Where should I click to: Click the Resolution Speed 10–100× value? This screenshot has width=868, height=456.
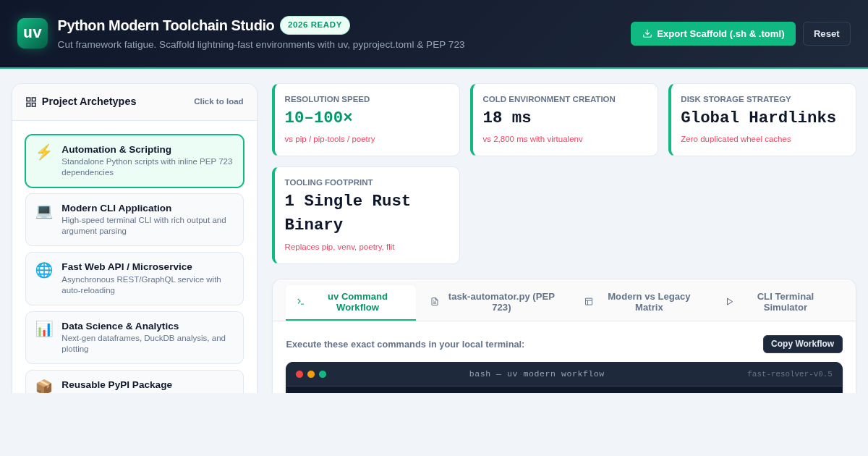(x=319, y=118)
